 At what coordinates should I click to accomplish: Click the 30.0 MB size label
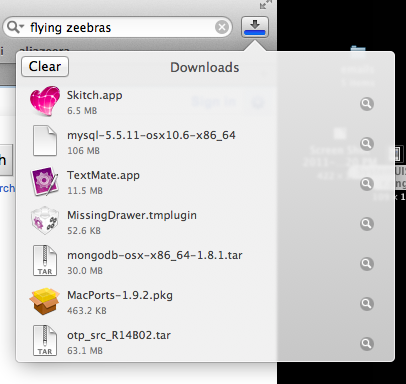pyautogui.click(x=85, y=271)
